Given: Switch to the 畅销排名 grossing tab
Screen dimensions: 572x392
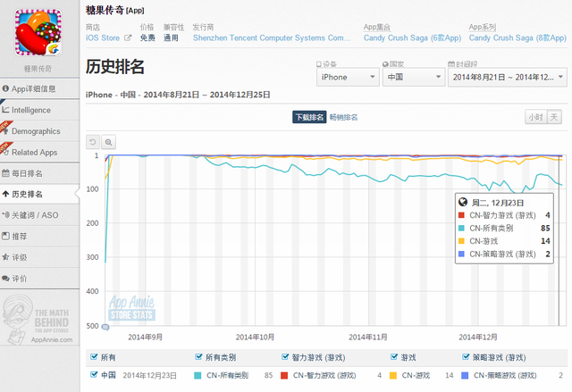Looking at the screenshot, I should (343, 117).
